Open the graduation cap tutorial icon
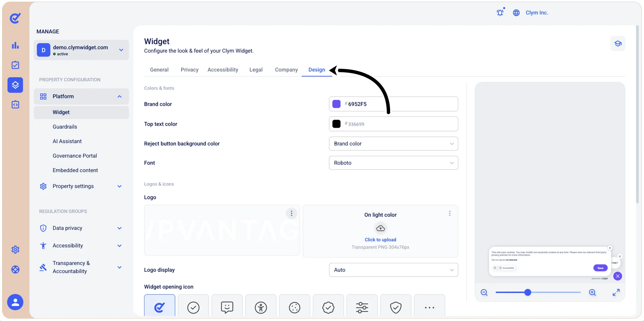 pyautogui.click(x=618, y=43)
